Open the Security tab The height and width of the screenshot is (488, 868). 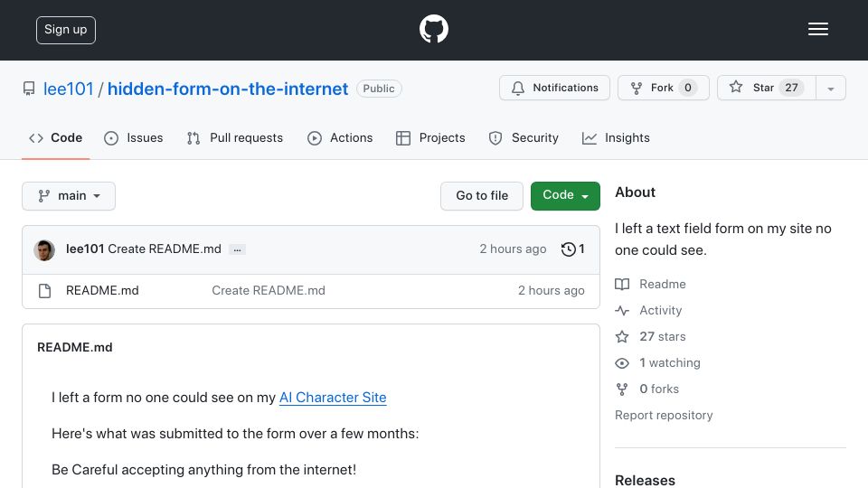[524, 137]
